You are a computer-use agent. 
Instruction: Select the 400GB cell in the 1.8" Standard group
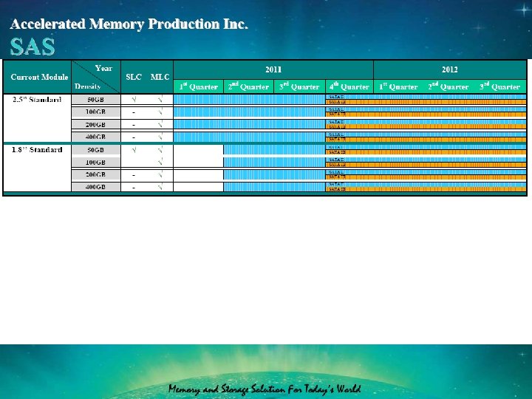95,187
